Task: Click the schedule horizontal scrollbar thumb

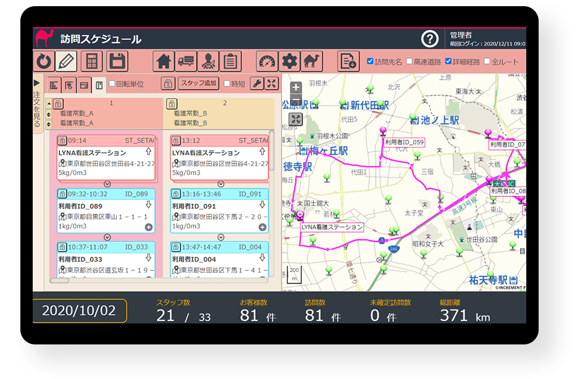Action: pos(59,280)
